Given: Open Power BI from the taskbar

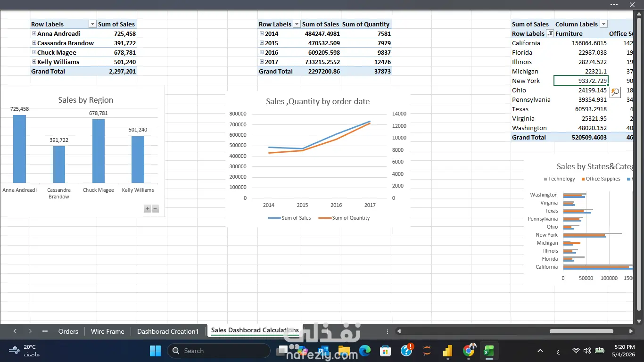Looking at the screenshot, I should 447,351.
